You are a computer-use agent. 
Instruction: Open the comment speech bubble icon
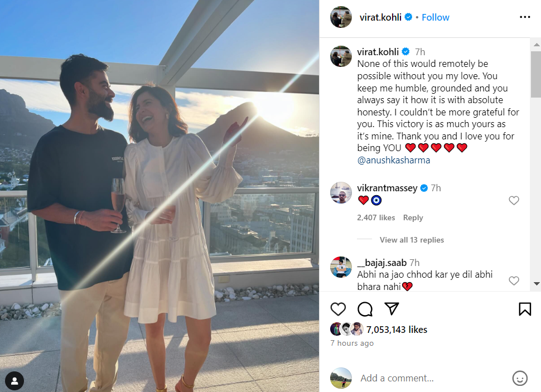pyautogui.click(x=365, y=309)
